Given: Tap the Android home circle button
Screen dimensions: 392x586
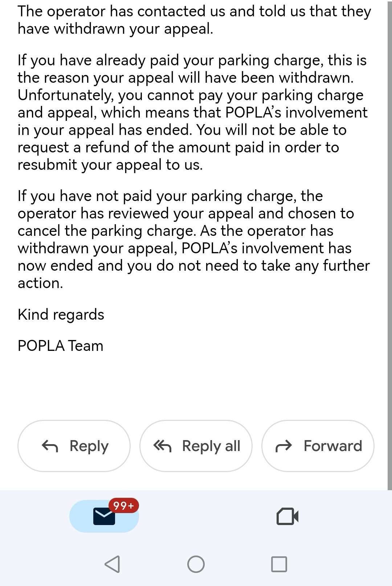Looking at the screenshot, I should pos(196,564).
